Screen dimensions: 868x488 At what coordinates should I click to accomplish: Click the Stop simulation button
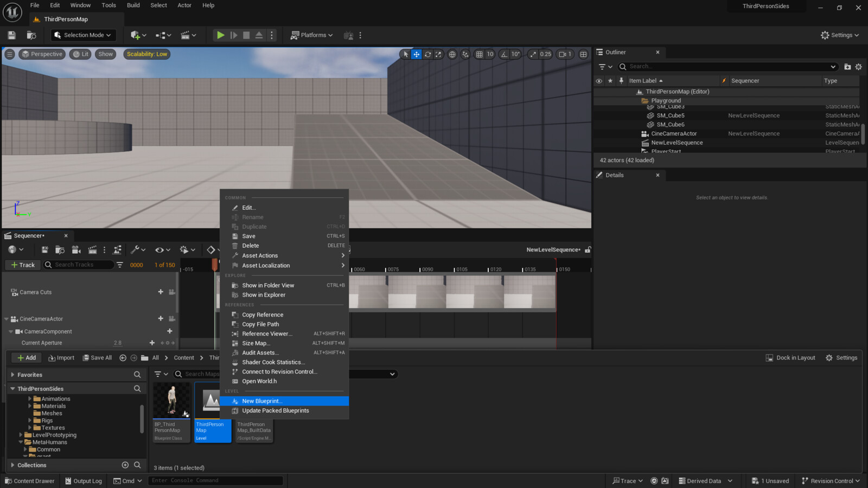tap(246, 35)
